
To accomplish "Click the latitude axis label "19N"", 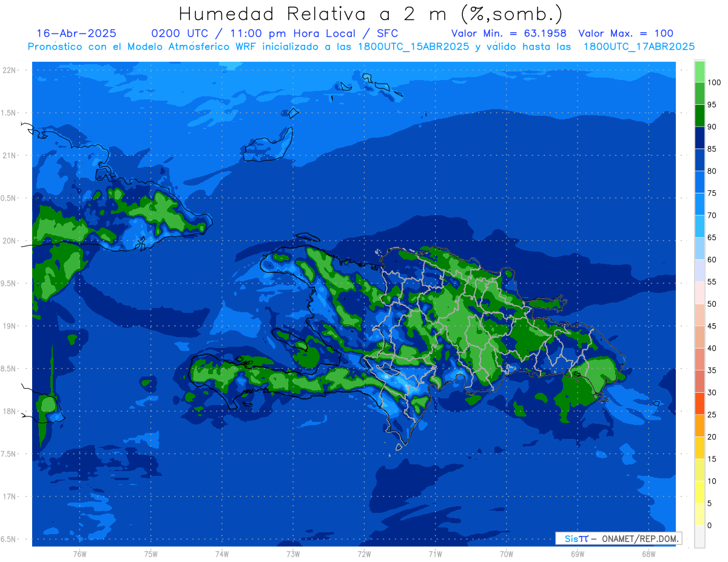I will click(x=9, y=326).
